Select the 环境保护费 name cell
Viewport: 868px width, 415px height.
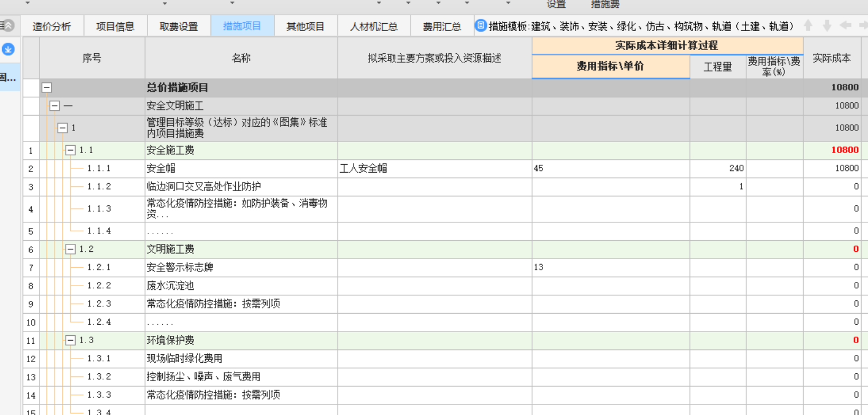point(241,341)
